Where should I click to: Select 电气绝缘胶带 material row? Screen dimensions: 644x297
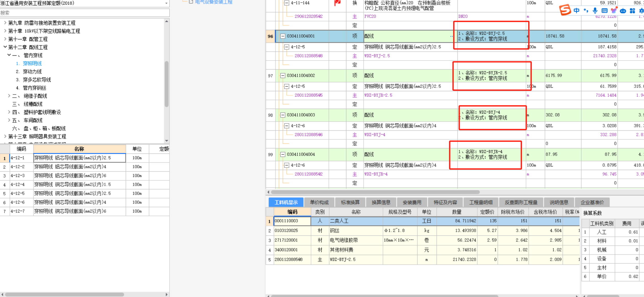tap(423, 240)
